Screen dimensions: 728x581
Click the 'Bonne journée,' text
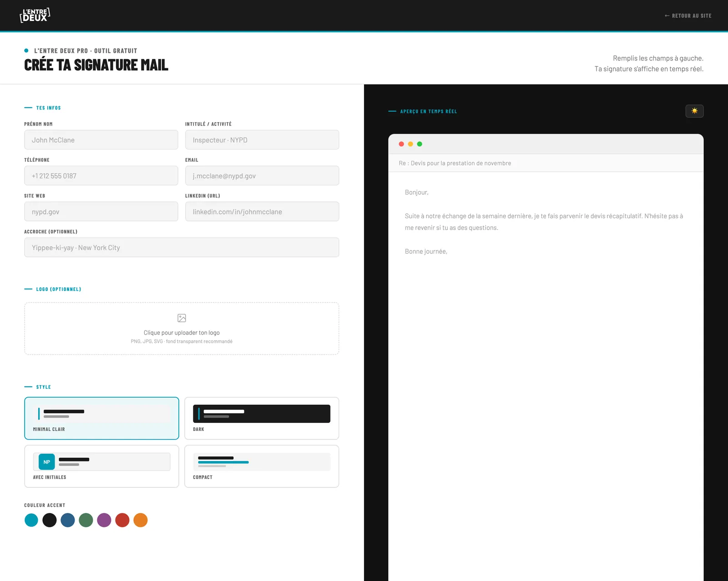click(x=426, y=251)
